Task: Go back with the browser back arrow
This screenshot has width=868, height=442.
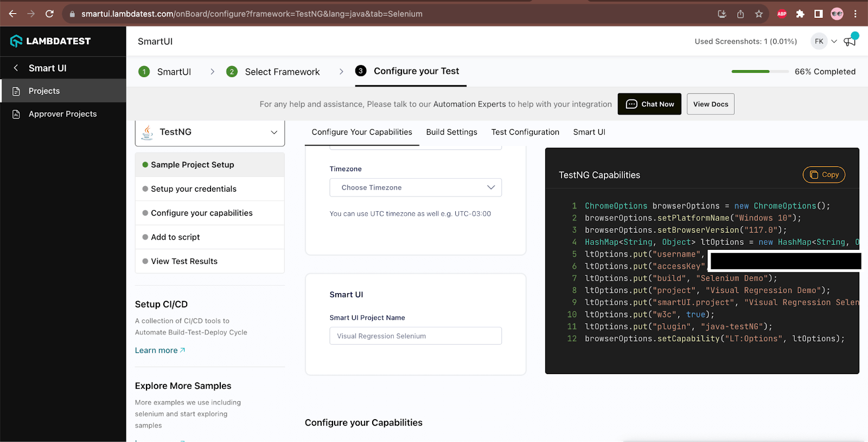Action: (x=12, y=14)
